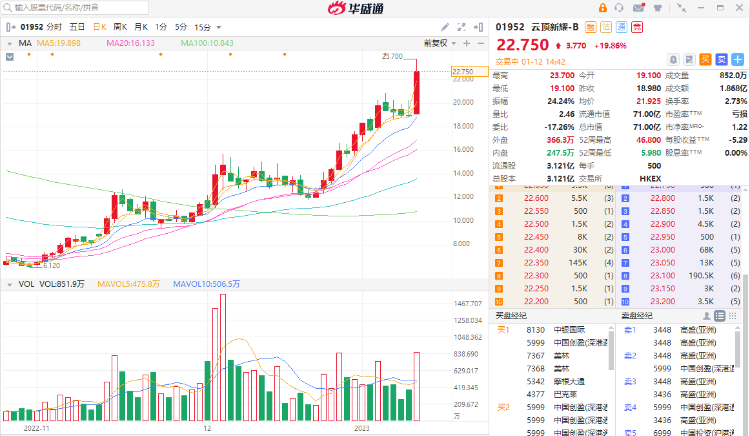This screenshot has height=436, width=750.
Task: Click ask price 23.000 row
Action: (x=681, y=250)
